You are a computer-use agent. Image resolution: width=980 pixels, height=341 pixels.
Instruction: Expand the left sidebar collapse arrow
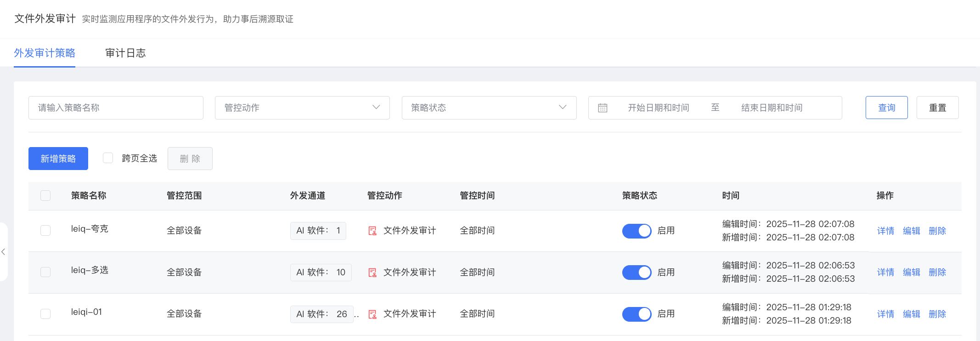coord(3,252)
